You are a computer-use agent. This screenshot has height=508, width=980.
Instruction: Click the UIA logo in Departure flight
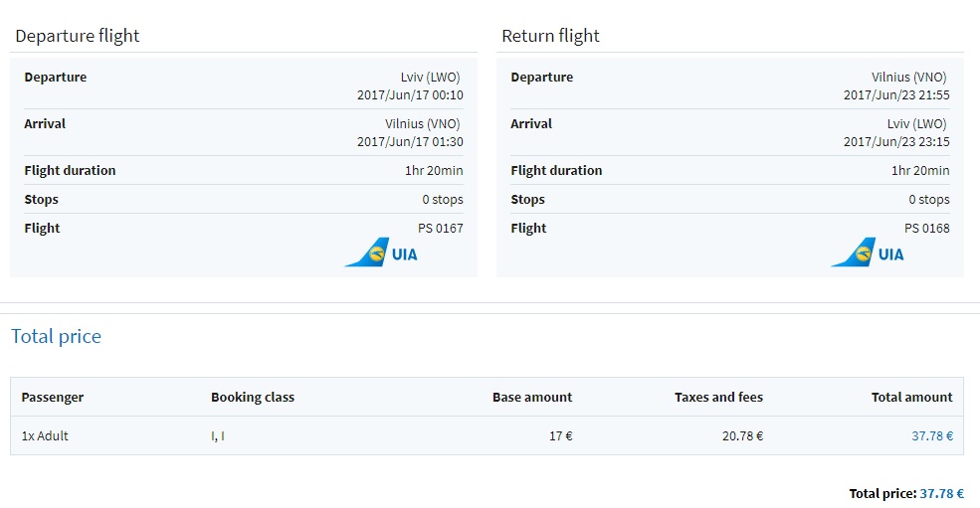tap(381, 253)
